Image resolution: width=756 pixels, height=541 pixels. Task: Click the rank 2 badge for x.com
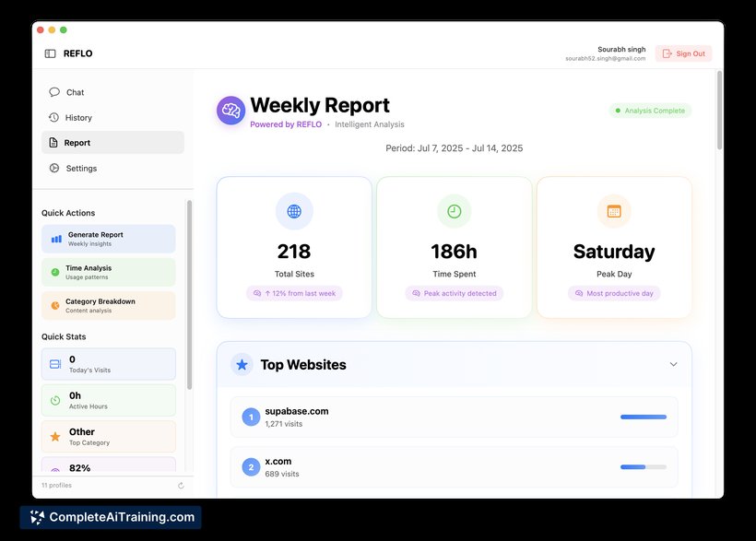[251, 466]
